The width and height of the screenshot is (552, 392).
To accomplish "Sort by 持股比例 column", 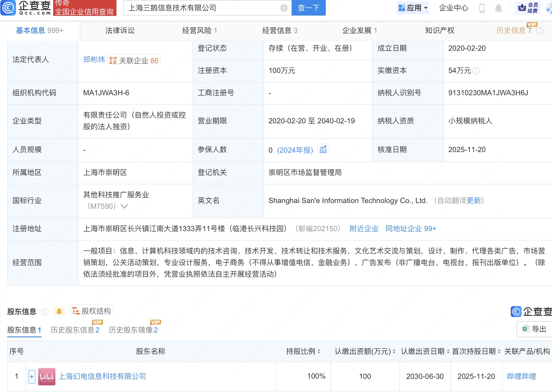I will 319,351.
